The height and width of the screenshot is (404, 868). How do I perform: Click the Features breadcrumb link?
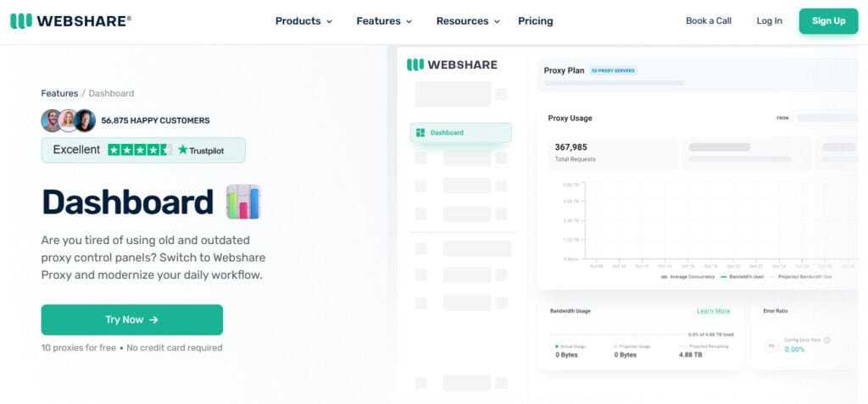coord(60,93)
